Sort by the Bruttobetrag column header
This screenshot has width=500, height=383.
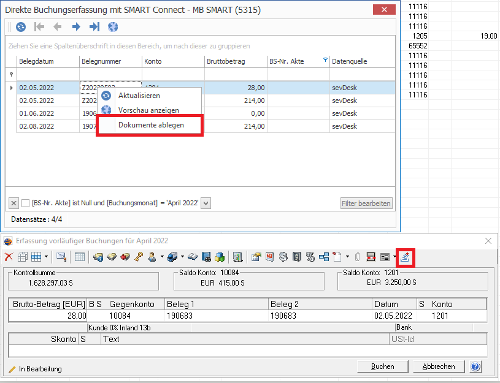pyautogui.click(x=236, y=61)
